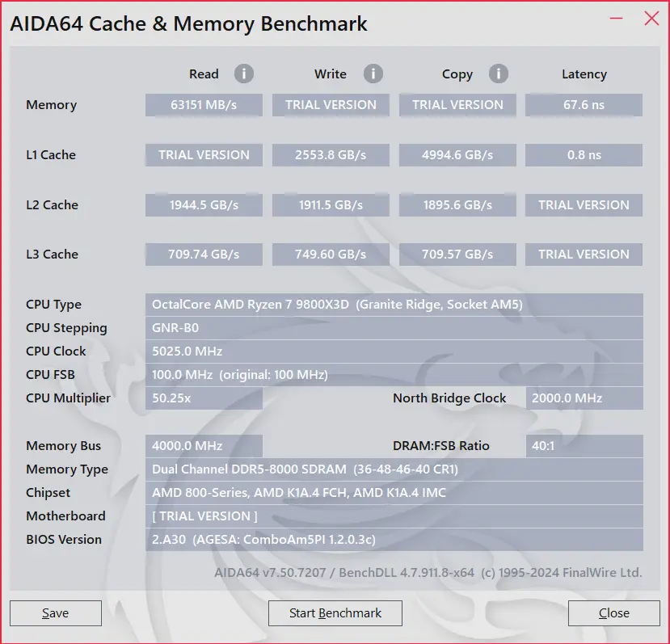The height and width of the screenshot is (644, 670).
Task: Click the Motherboard [ TRIAL VERSION ] field
Action: pos(394,516)
